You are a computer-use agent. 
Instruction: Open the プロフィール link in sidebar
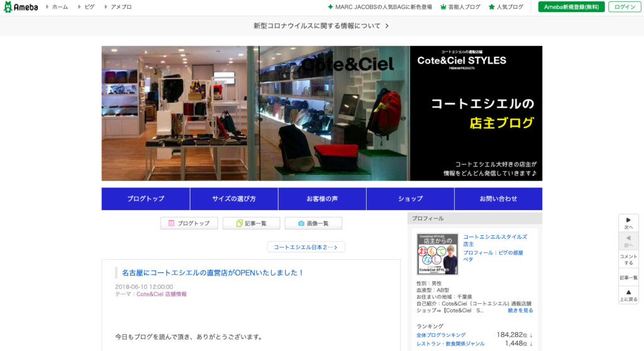(478, 253)
